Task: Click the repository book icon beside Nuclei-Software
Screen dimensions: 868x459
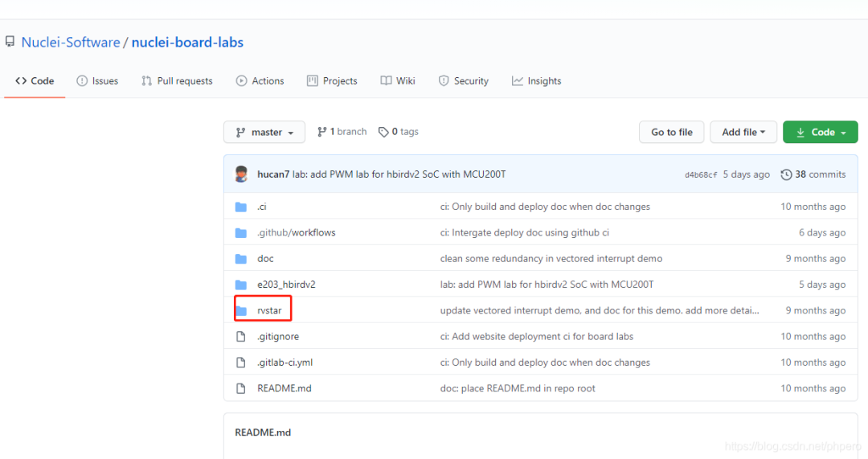Action: tap(10, 42)
